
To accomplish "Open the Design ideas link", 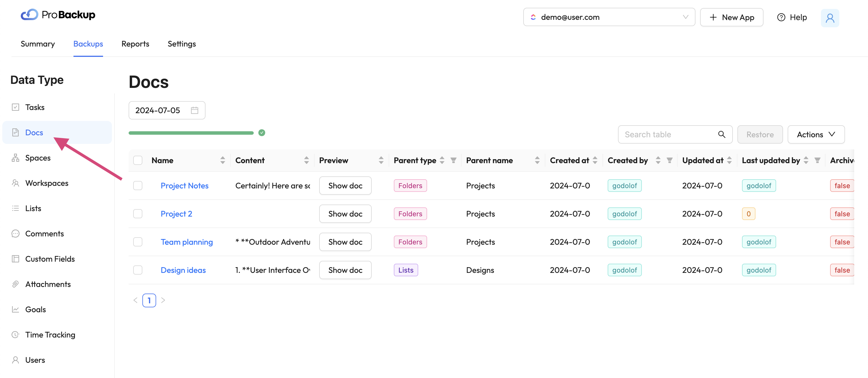I will 183,270.
